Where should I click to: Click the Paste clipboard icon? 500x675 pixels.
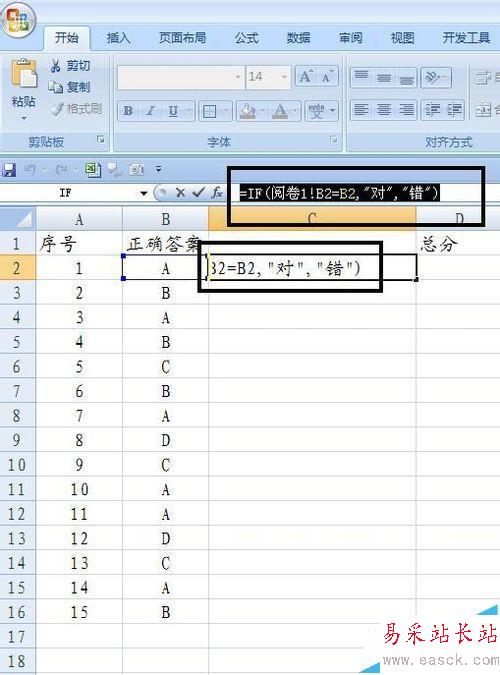click(x=24, y=74)
